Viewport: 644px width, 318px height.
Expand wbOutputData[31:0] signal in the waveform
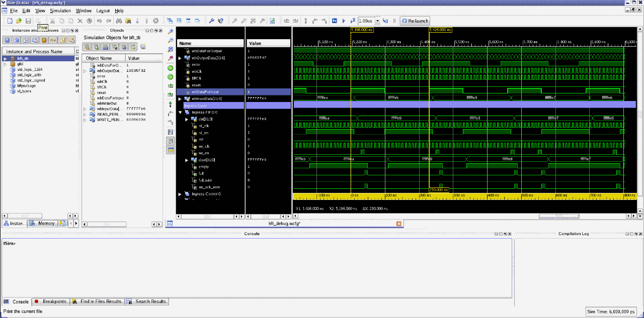181,58
